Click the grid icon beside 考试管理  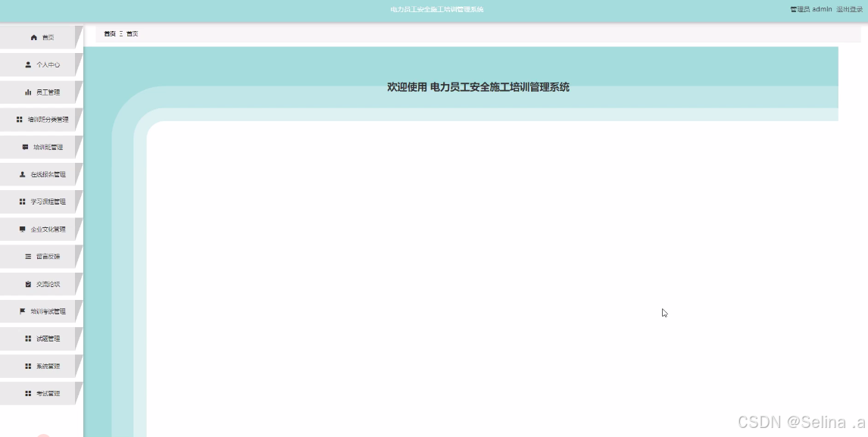tap(28, 393)
